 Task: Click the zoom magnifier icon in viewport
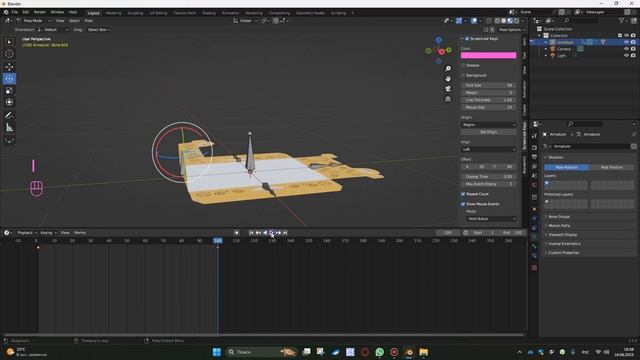pos(448,69)
